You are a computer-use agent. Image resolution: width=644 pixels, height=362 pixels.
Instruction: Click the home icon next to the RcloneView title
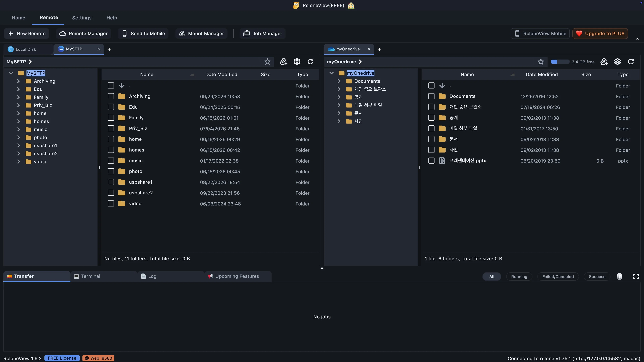click(351, 6)
